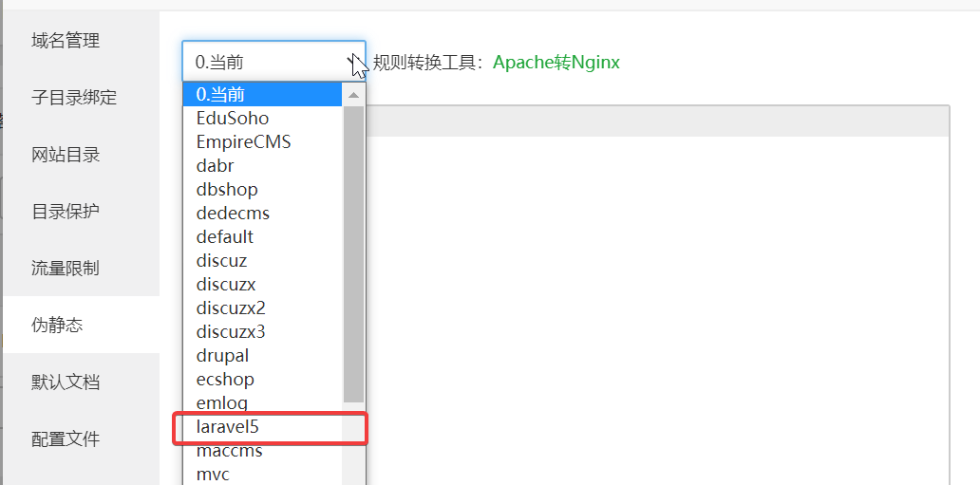Image resolution: width=980 pixels, height=485 pixels.
Task: Choose discuzx option in list
Action: coord(262,285)
